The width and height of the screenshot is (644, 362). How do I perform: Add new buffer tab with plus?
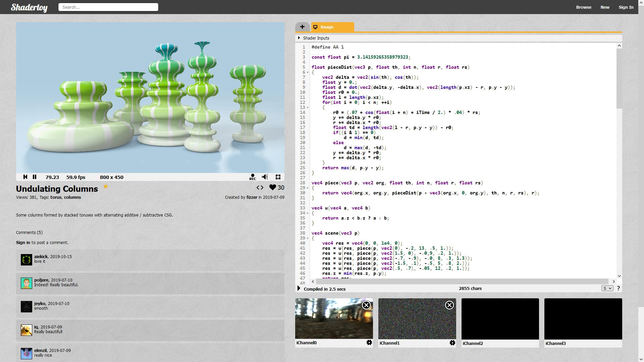pos(302,27)
